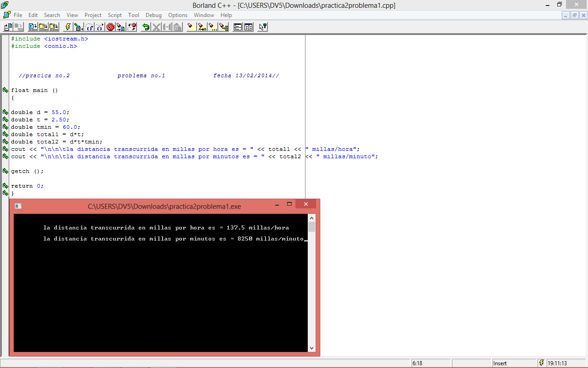The width and height of the screenshot is (588, 368).
Task: Toggle a breakpoint with the stop-sign icon
Action: coord(111,27)
